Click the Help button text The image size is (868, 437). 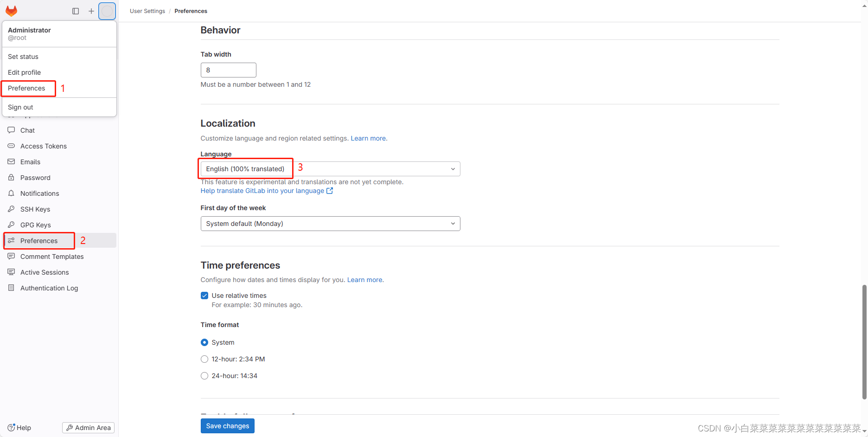pyautogui.click(x=24, y=428)
